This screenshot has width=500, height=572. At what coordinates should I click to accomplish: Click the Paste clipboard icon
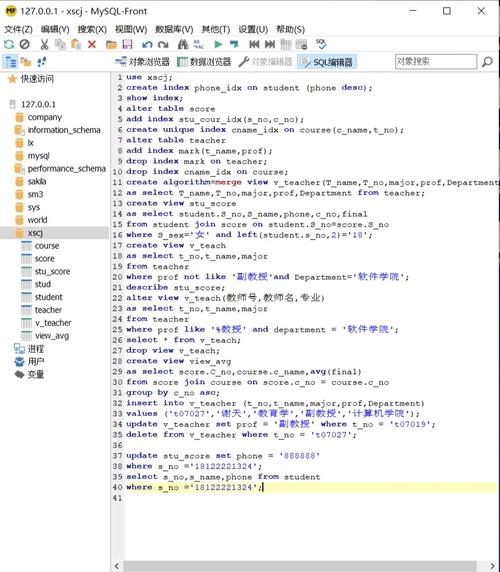76,45
